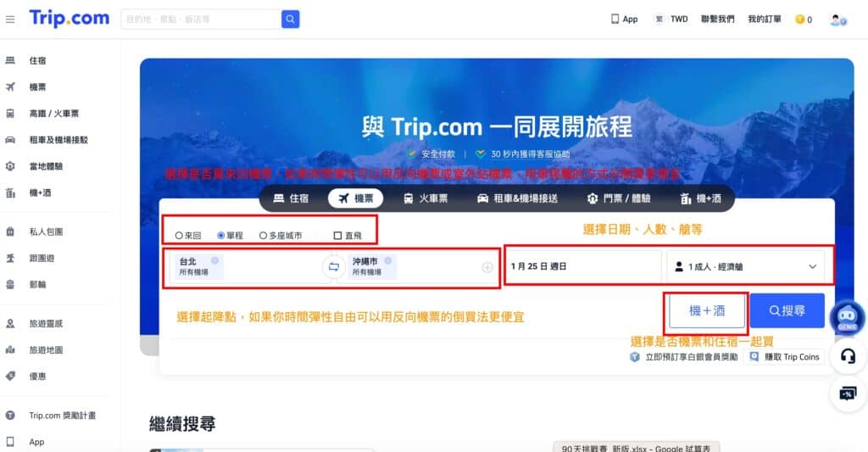Select 高鐵 / 火車票 in the sidebar
The width and height of the screenshot is (868, 452).
coord(55,114)
